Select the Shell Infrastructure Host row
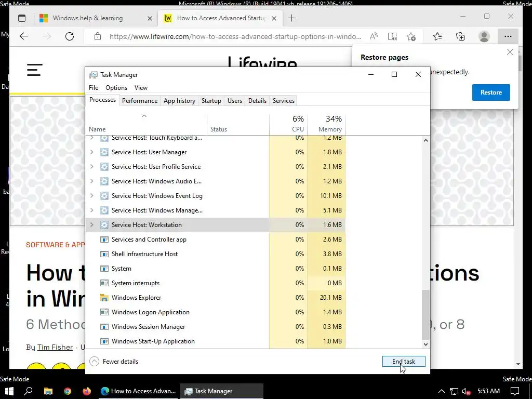 point(216,254)
